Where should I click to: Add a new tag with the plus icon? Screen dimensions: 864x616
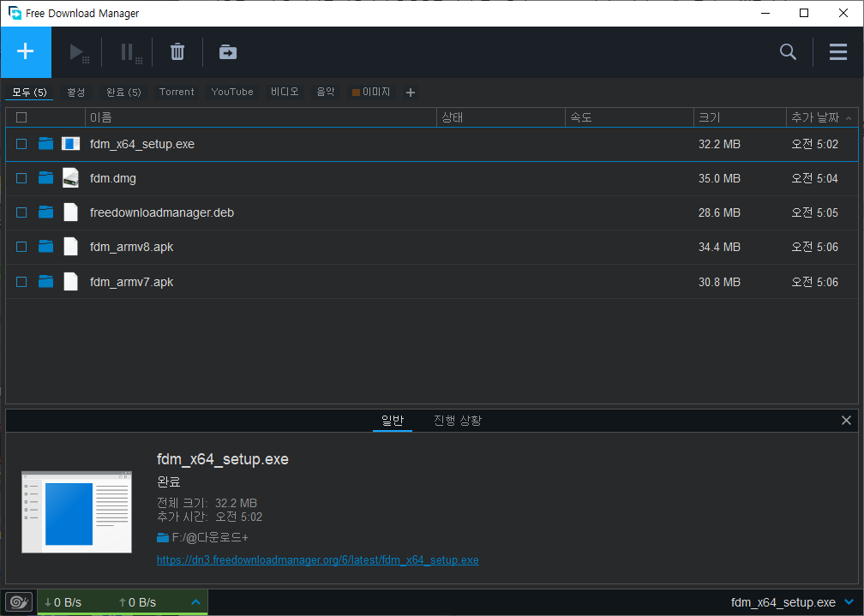410,93
